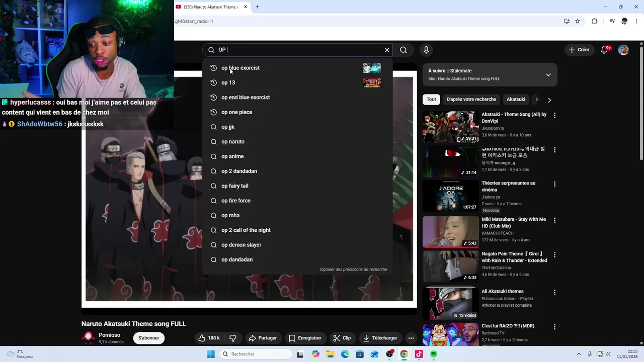Open Pomioso channel avatar

89,338
